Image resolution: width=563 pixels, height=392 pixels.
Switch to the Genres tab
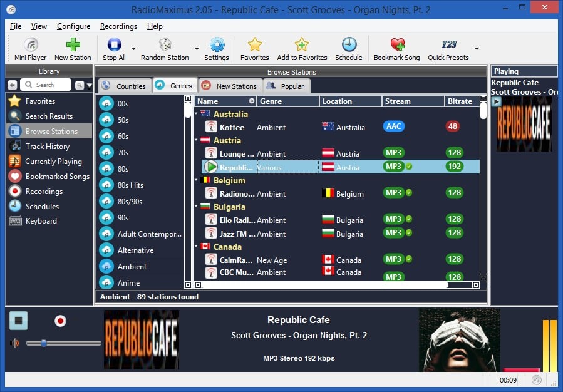175,86
